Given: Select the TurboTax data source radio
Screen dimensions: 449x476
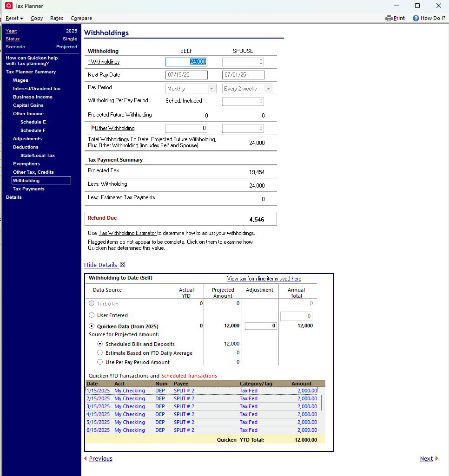Looking at the screenshot, I should point(92,303).
